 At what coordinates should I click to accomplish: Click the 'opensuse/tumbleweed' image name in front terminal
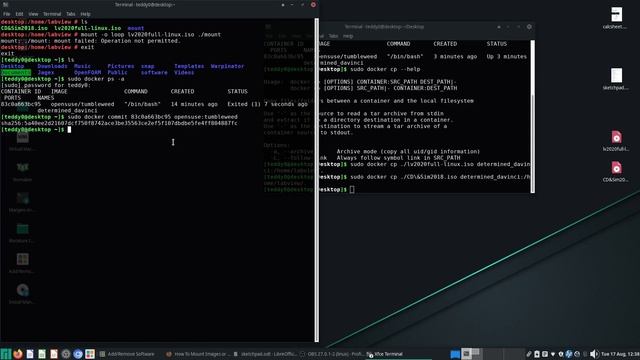click(x=82, y=104)
